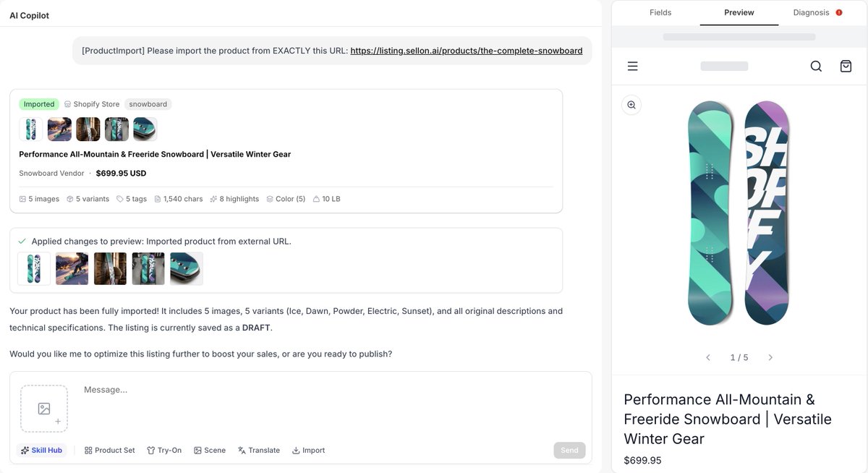Open the shopping bag cart icon

tap(846, 67)
